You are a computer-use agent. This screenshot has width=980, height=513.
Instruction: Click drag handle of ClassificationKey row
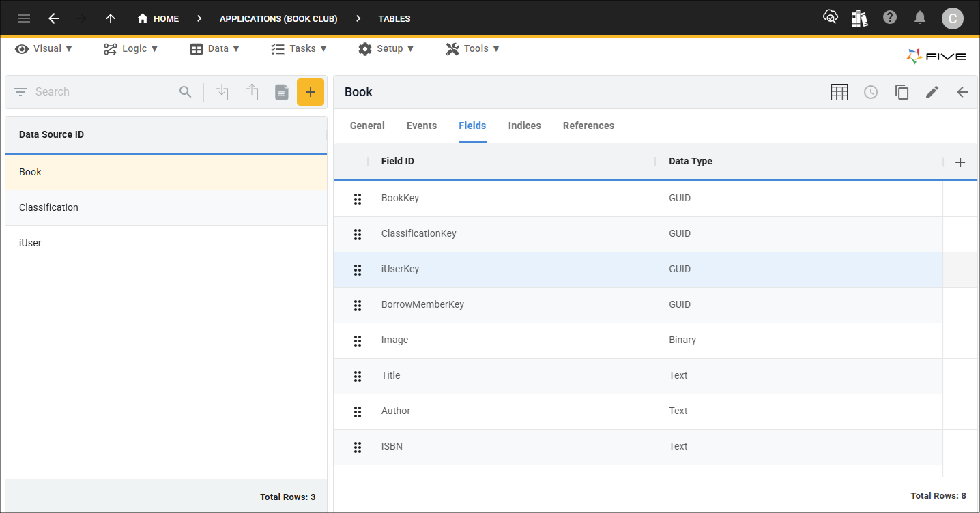(x=357, y=235)
